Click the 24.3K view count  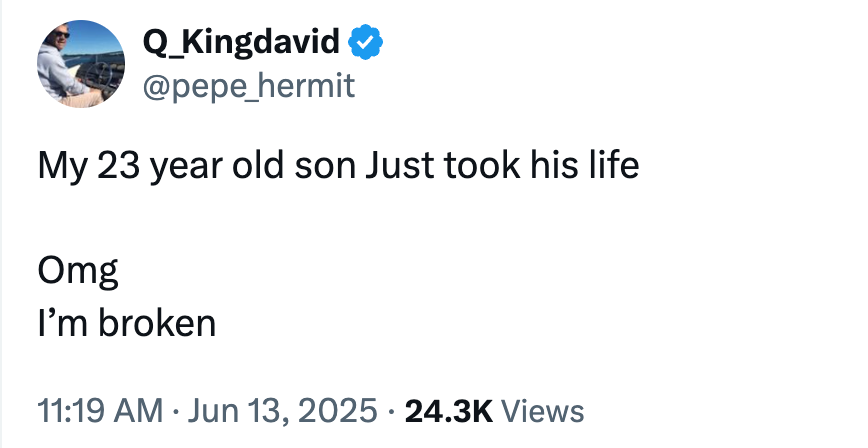pos(448,409)
